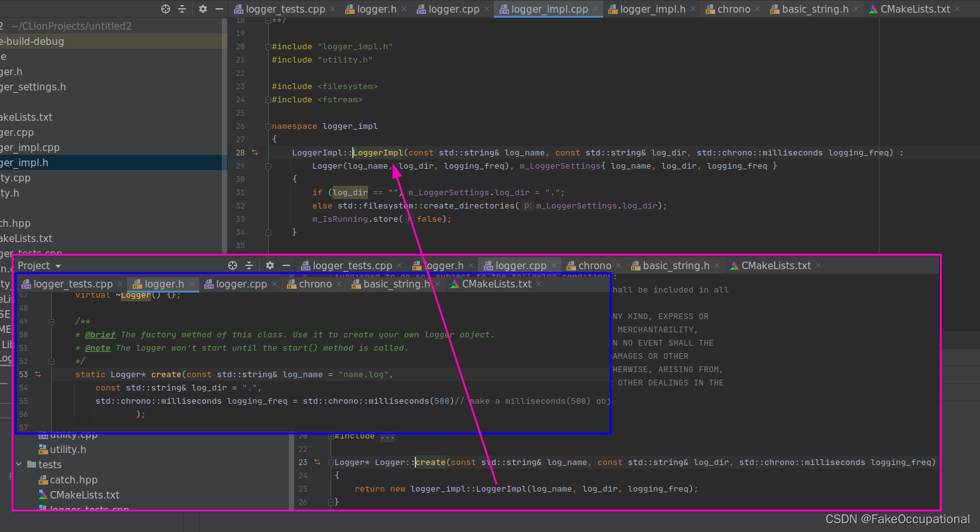The height and width of the screenshot is (532, 980).
Task: Close logger_tests.cpp tab in blue-framed inner editor
Action: coord(120,284)
